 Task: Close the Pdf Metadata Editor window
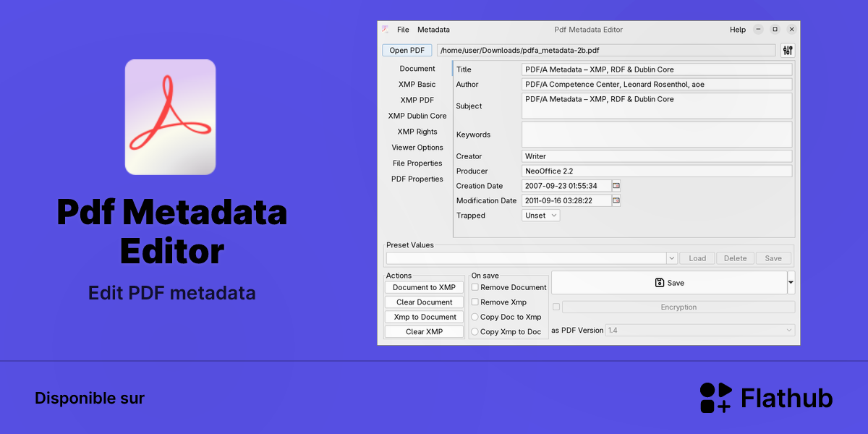791,30
